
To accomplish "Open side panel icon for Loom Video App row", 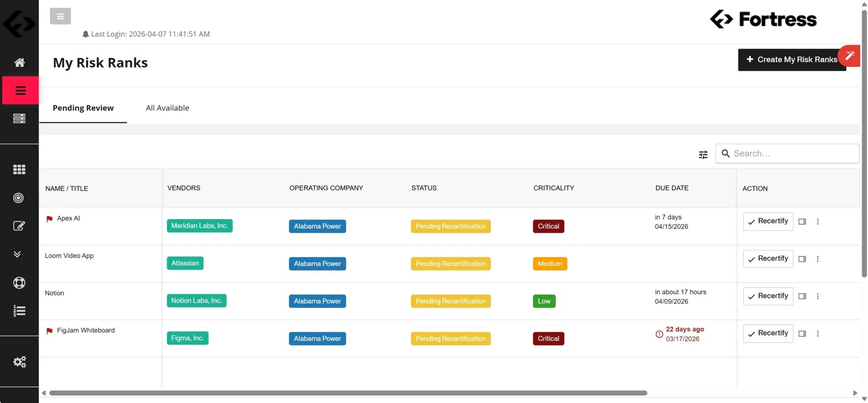I will (x=802, y=259).
